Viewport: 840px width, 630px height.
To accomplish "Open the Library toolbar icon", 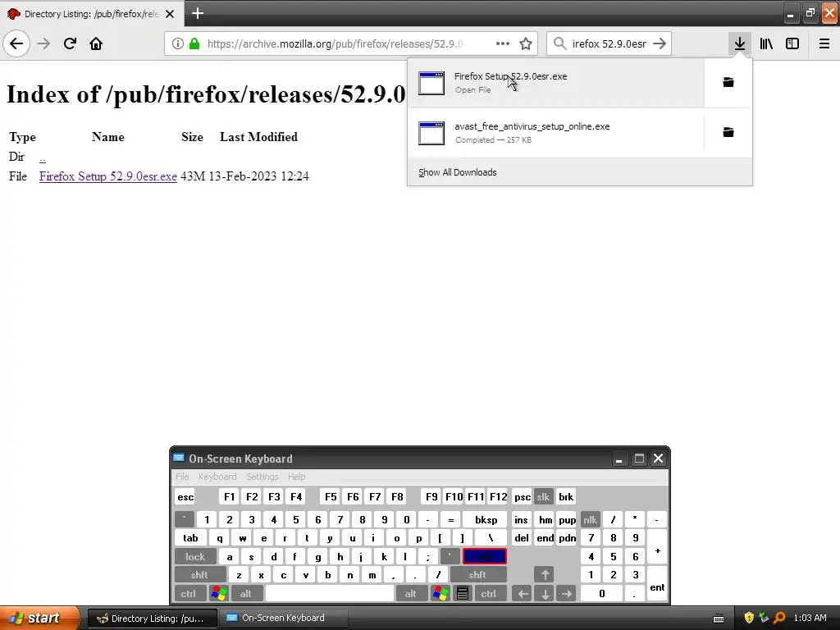I will pos(766,43).
